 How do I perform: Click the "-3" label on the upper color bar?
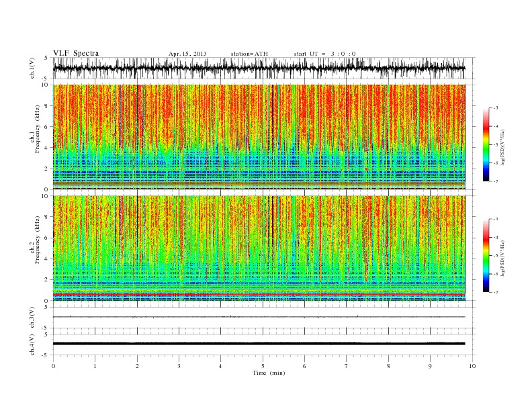(496, 108)
